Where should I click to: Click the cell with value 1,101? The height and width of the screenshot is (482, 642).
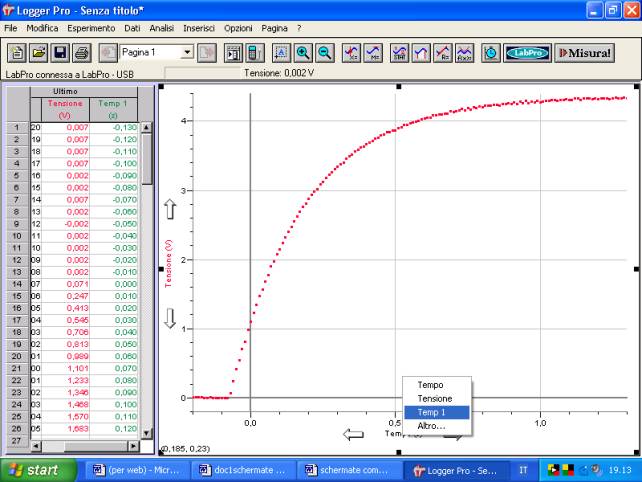pyautogui.click(x=65, y=369)
